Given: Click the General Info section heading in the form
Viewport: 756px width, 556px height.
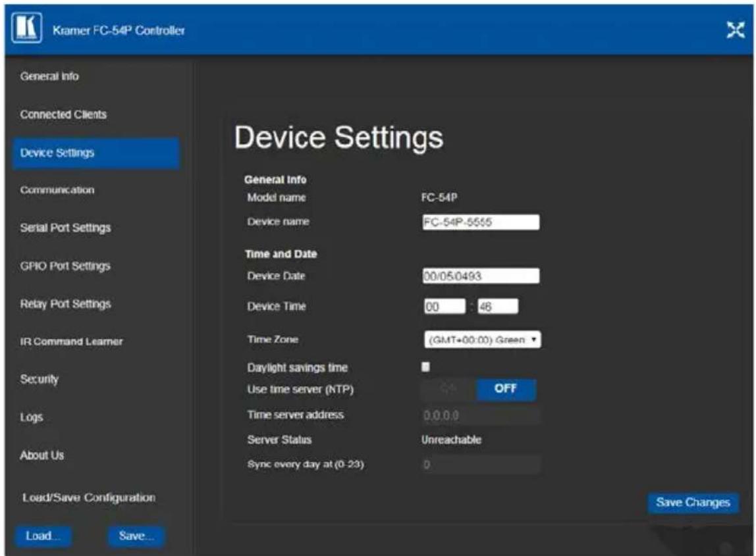Looking at the screenshot, I should [x=275, y=180].
